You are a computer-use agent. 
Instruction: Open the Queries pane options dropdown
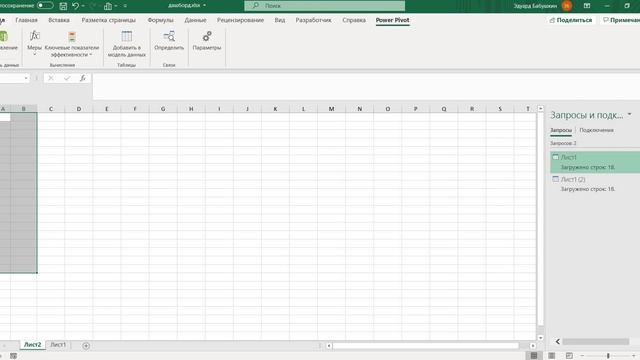pyautogui.click(x=629, y=114)
